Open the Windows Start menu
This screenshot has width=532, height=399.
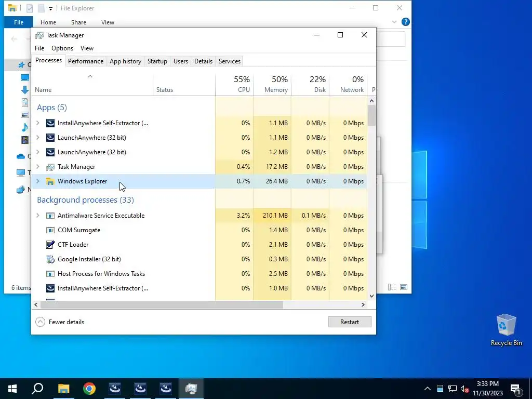coord(12,389)
